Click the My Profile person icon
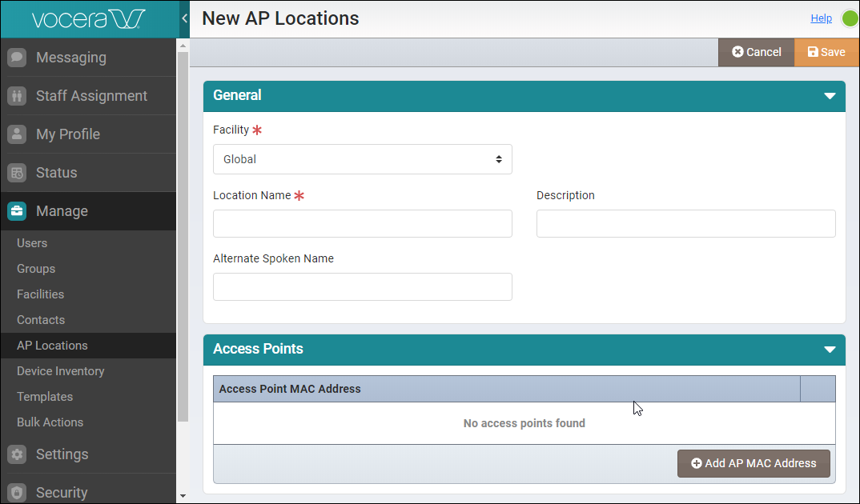 (x=17, y=134)
